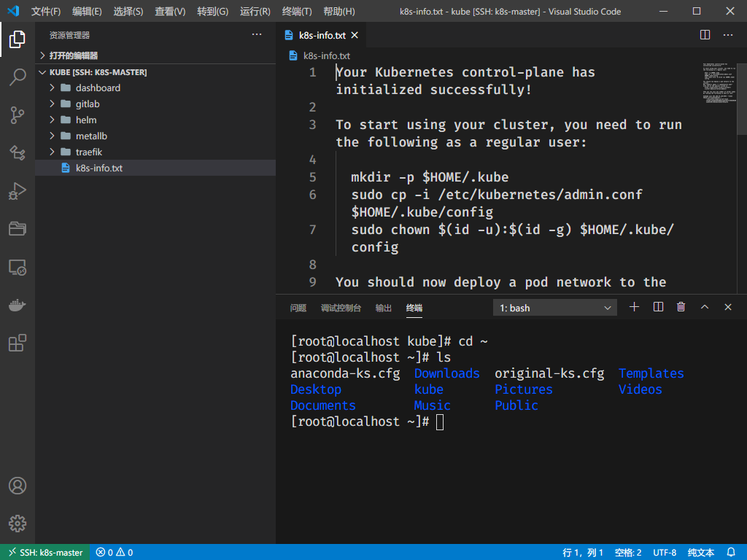Expand the 打开的编辑器 section
747x560 pixels.
[x=155, y=55]
